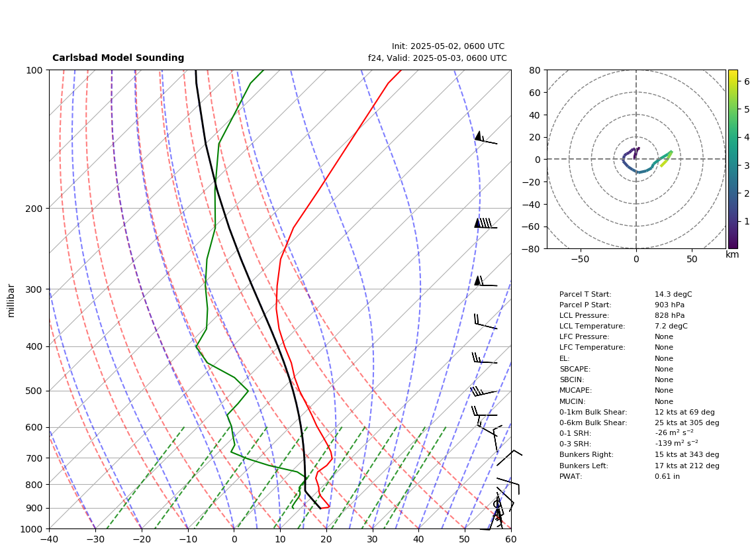This screenshot has width=756, height=551.
Task: Select the 1000 pressure tick label
Action: [32, 530]
